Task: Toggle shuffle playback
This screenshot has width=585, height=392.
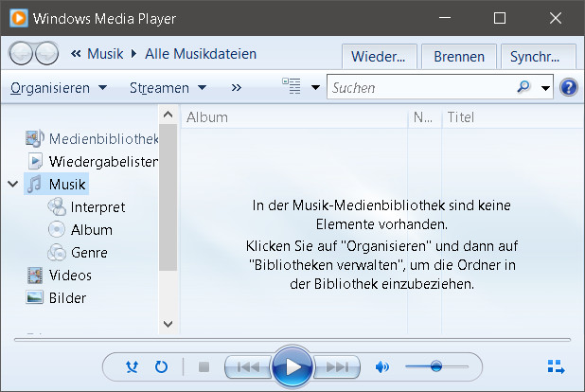Action: click(x=132, y=367)
